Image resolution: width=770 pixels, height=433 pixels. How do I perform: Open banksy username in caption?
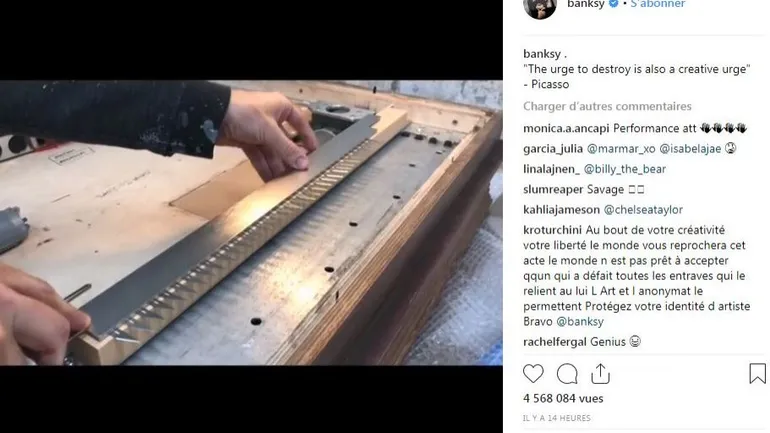pyautogui.click(x=542, y=54)
